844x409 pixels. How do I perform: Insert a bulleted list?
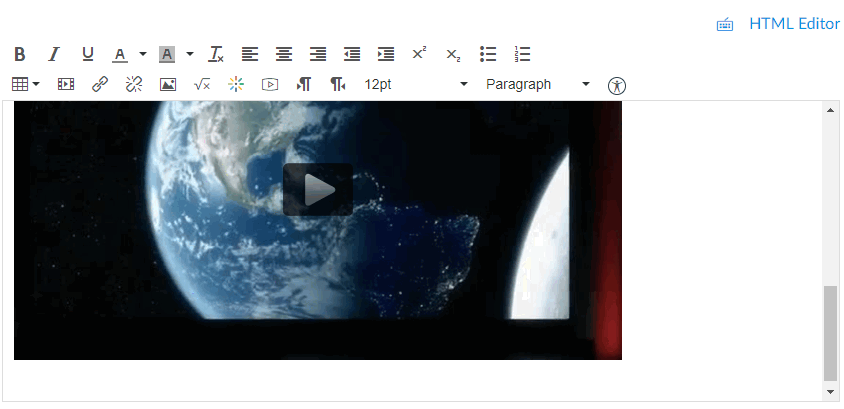pos(488,54)
